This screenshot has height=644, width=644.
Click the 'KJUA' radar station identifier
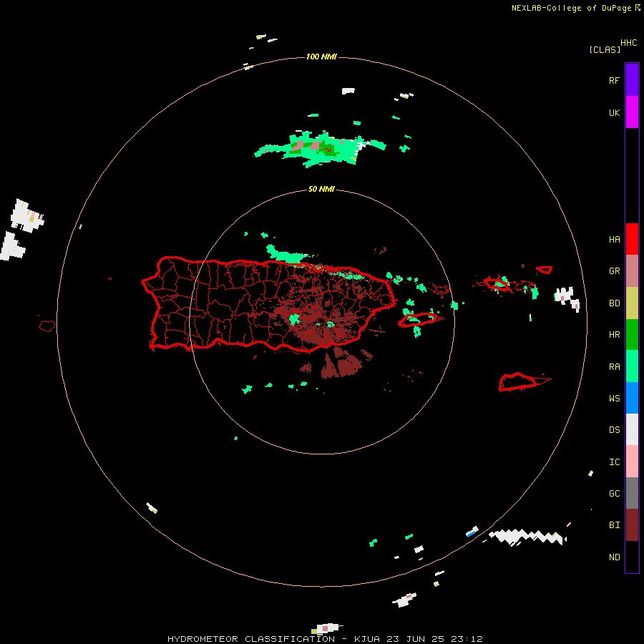(x=367, y=639)
